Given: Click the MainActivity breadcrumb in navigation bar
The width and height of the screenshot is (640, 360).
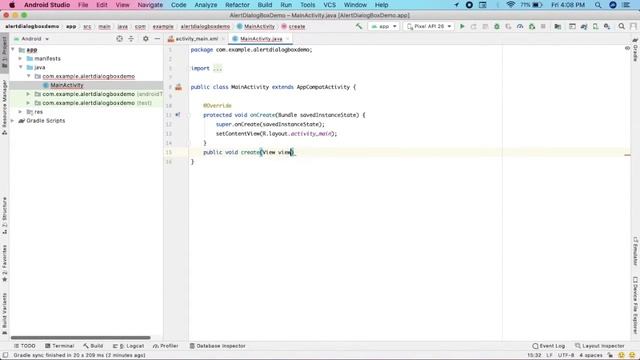Looking at the screenshot, I should (256, 26).
